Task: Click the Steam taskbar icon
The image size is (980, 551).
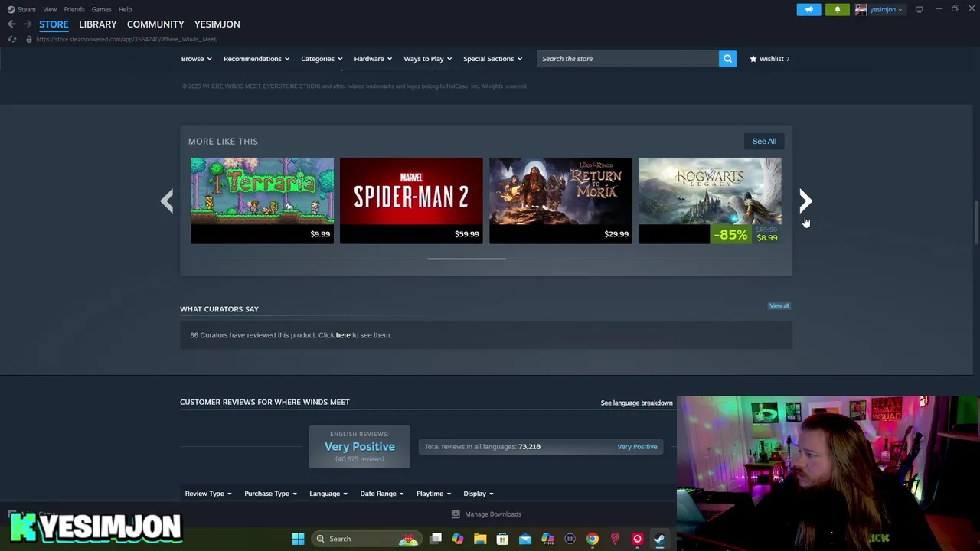Action: (x=659, y=539)
